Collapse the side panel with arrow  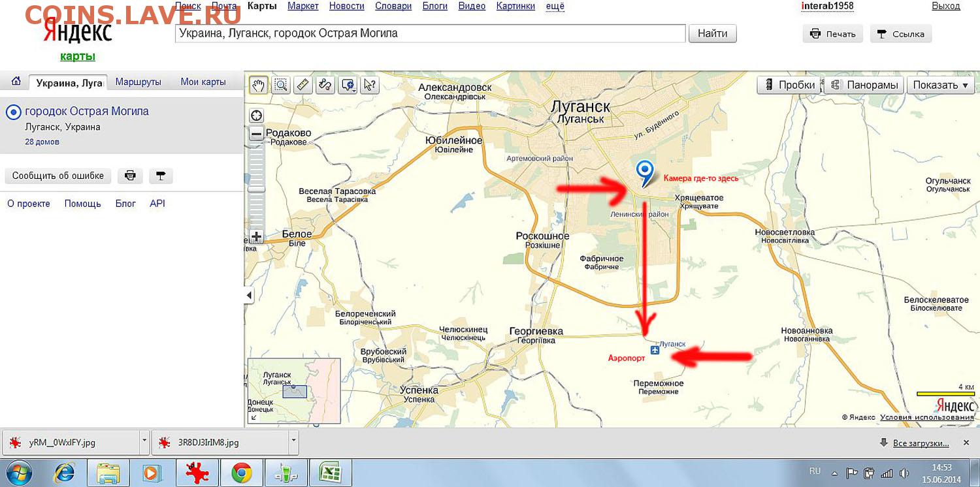(x=249, y=296)
